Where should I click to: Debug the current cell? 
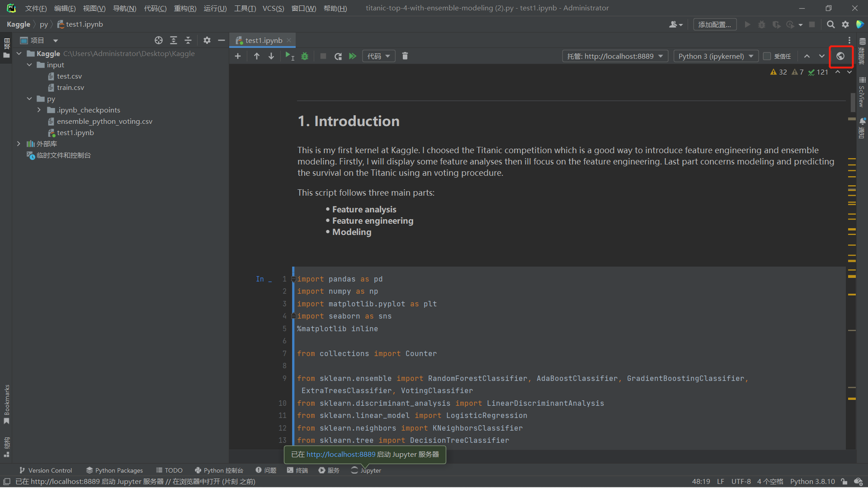pyautogui.click(x=305, y=56)
